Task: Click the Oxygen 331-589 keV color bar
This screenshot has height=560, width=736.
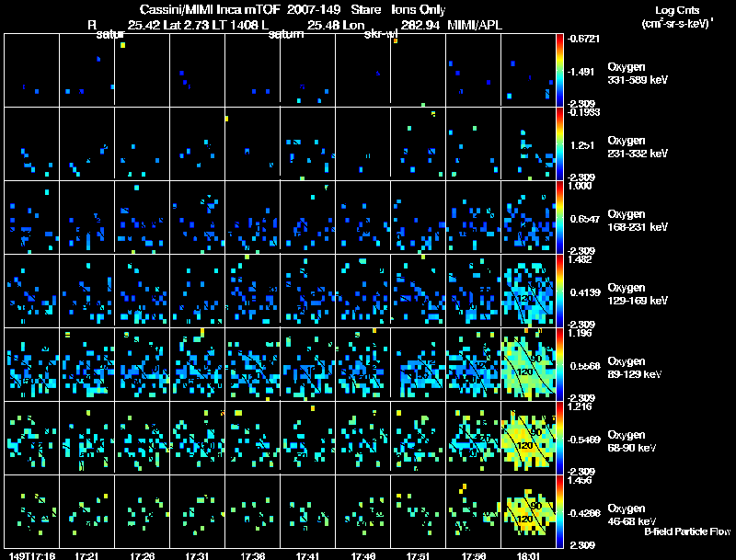Action: 559,70
